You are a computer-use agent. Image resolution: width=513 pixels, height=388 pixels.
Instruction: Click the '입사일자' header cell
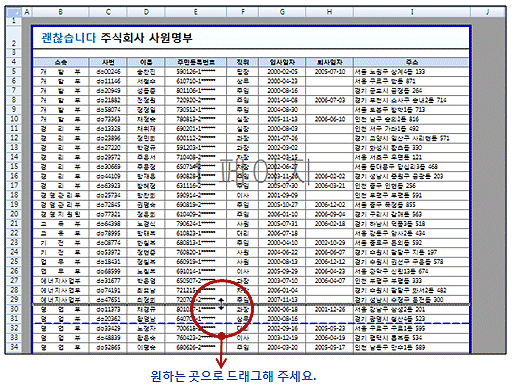coord(282,62)
